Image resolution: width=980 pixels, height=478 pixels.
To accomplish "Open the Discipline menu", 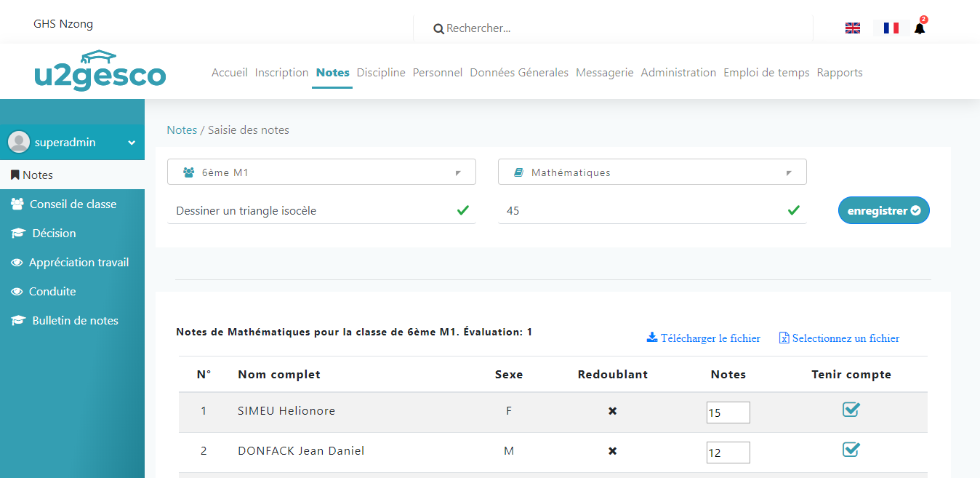I will (381, 73).
